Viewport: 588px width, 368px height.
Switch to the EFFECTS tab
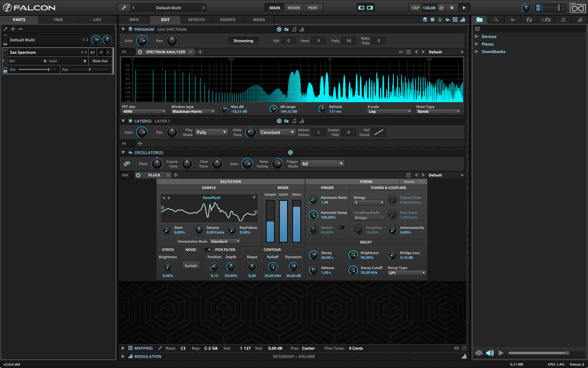tap(196, 20)
